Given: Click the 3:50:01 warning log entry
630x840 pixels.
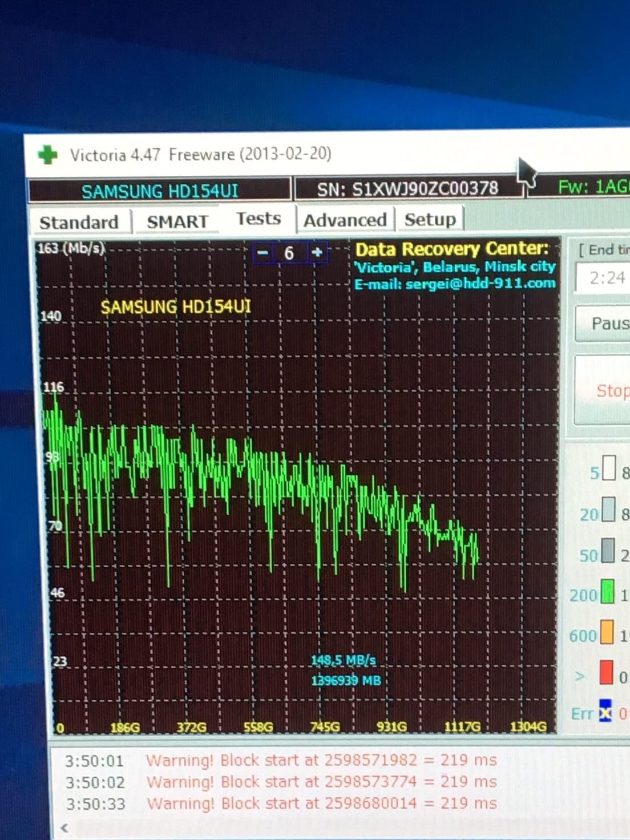Looking at the screenshot, I should tap(281, 760).
